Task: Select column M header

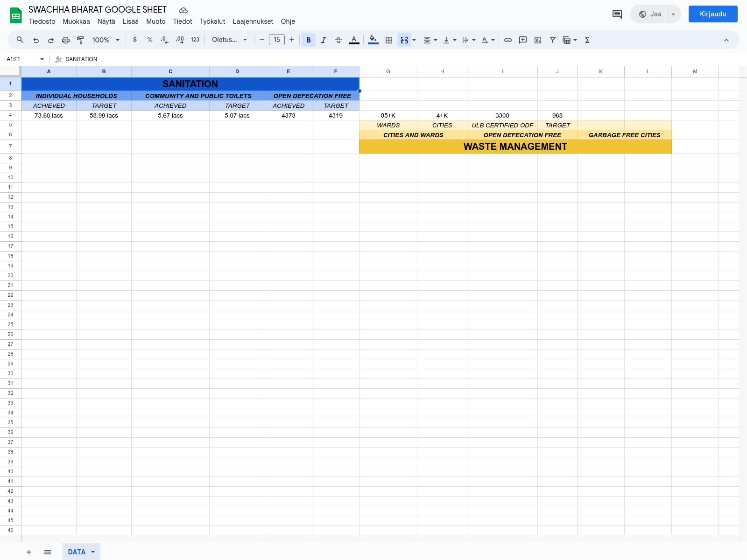Action: pos(695,71)
